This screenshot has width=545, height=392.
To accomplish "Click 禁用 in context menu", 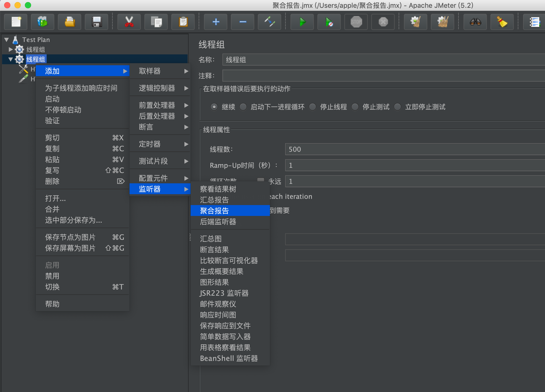I will (82, 276).
